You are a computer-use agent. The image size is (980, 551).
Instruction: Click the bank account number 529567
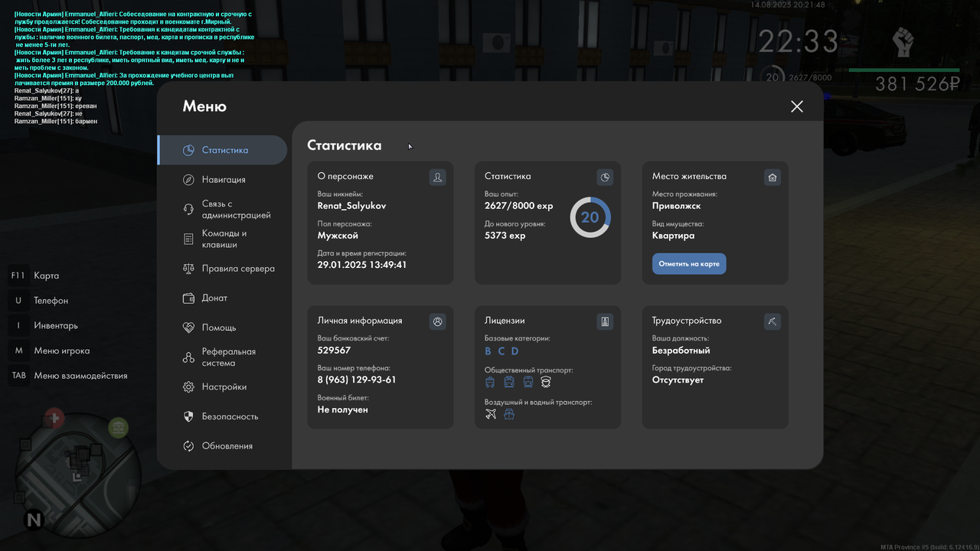[x=334, y=350]
